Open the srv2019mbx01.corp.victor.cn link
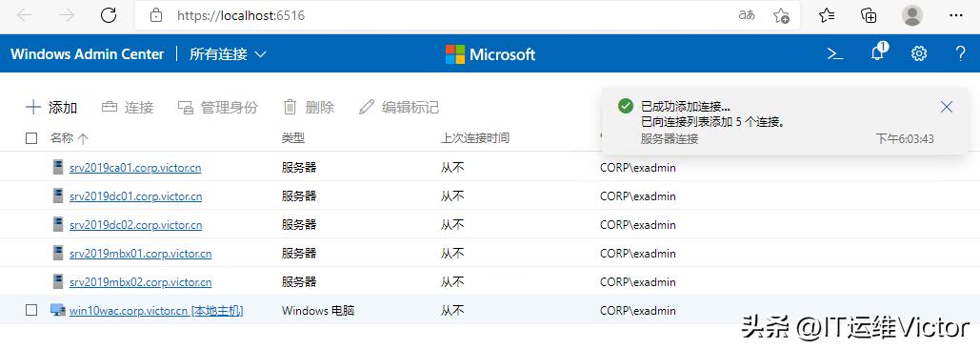This screenshot has height=350, width=980. pyautogui.click(x=141, y=254)
